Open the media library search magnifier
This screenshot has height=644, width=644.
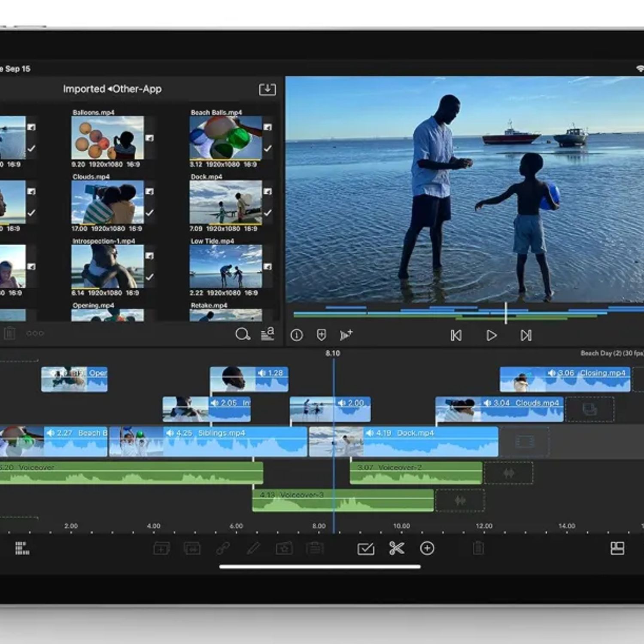(243, 334)
